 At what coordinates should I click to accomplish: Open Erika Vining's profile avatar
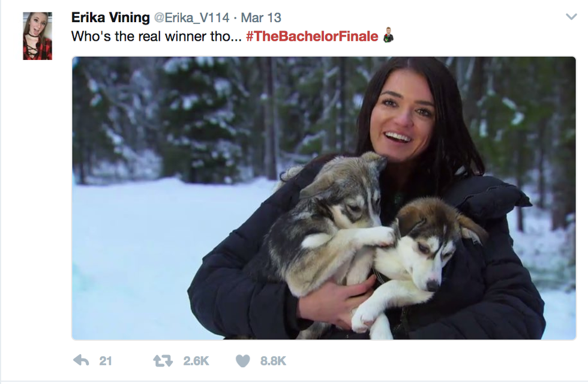(37, 36)
